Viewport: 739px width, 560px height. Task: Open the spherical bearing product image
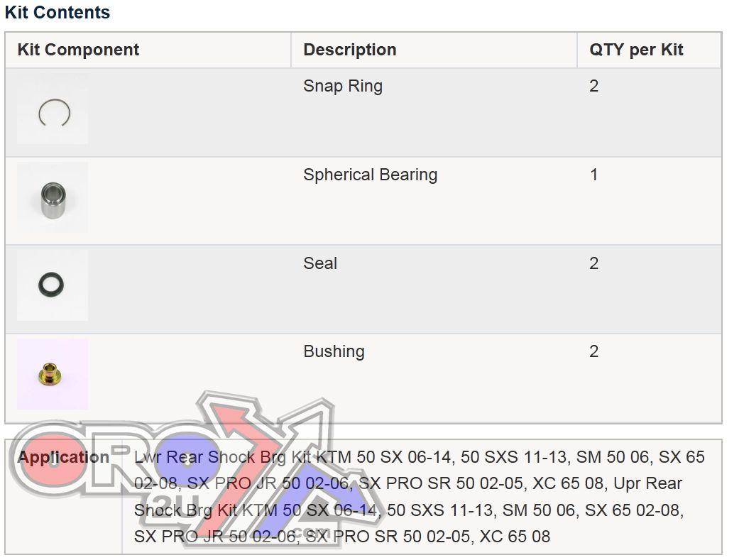click(x=53, y=197)
